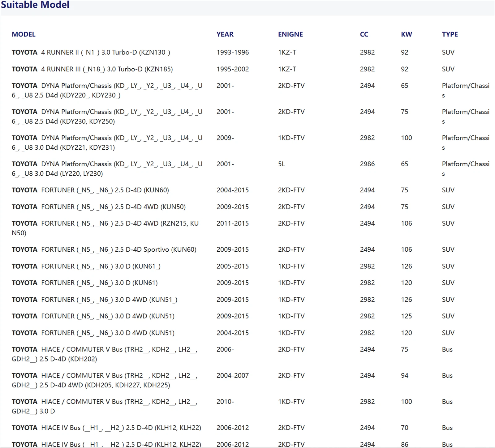Click the 1KD-FTV engine of HIACE 3.0 D

[x=291, y=402]
